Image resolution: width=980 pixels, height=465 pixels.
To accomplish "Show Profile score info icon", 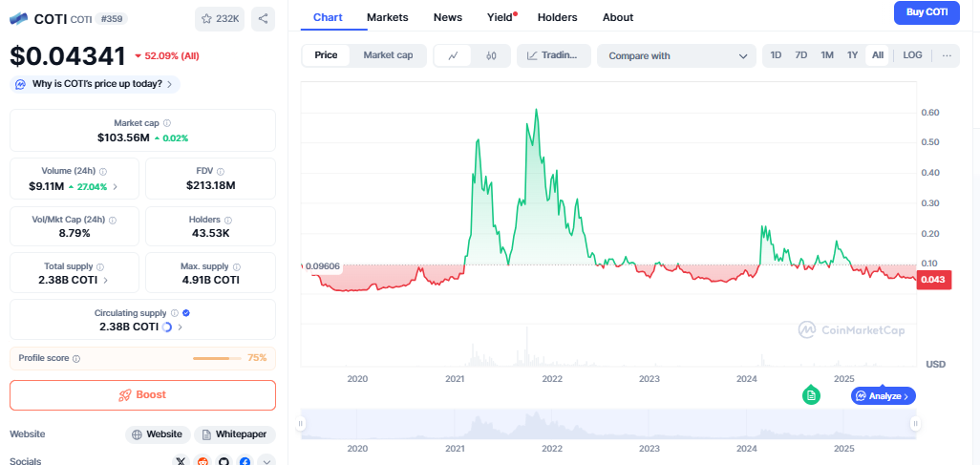I will coord(76,359).
